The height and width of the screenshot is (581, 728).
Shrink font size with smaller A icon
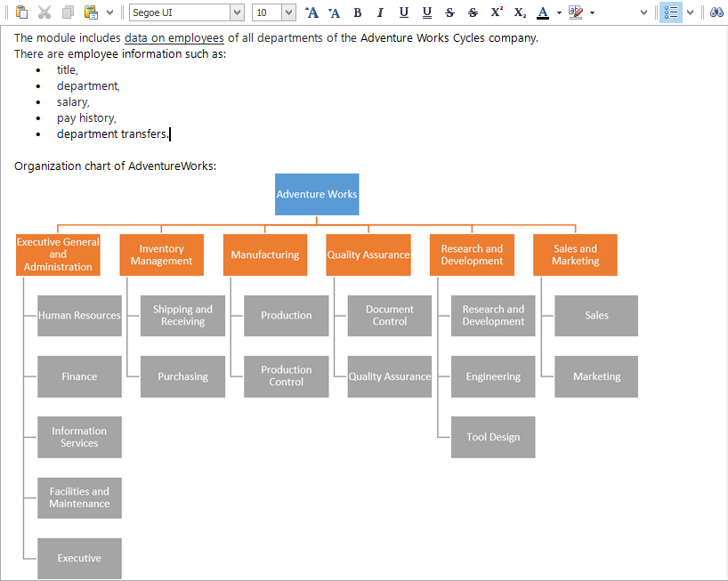tap(334, 12)
